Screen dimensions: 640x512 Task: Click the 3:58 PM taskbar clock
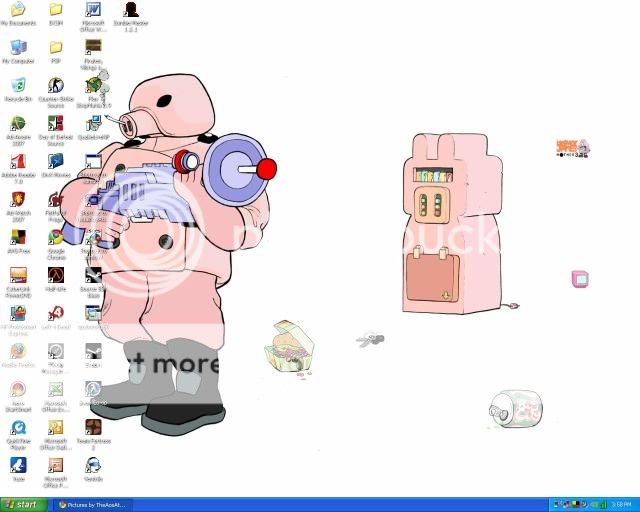tap(622, 505)
